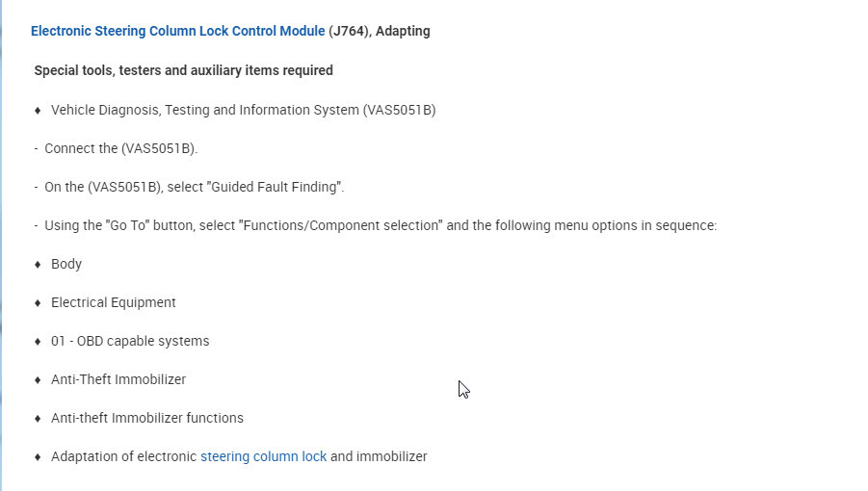Click the bullet before 'Vehicle Diagnosis'
Viewport: 868px width, 491px height.
pos(38,110)
